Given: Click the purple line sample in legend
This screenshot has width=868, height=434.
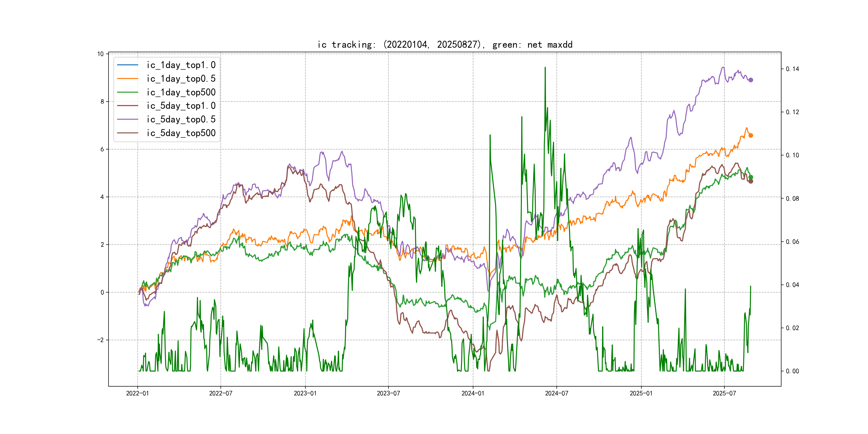Looking at the screenshot, I should click(x=127, y=119).
